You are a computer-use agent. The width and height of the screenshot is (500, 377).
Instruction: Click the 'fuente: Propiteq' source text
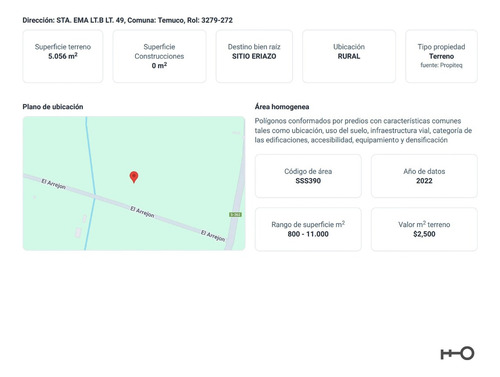point(441,65)
